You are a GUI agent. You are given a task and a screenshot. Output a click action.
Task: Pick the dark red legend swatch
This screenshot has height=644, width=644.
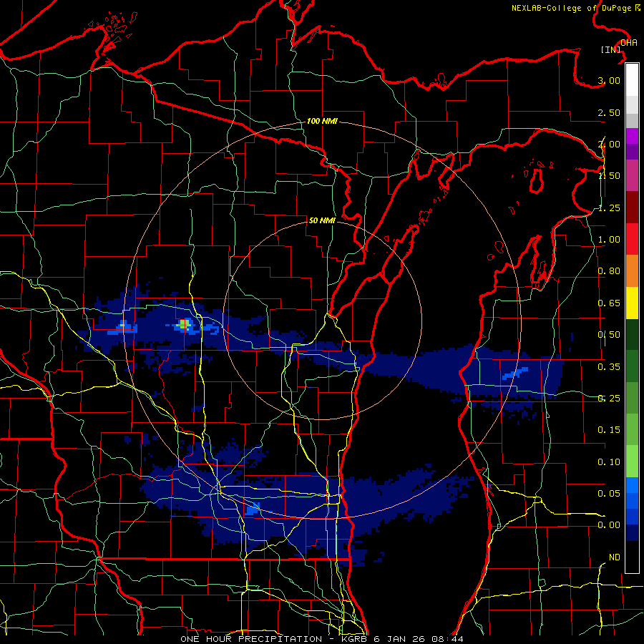coord(632,208)
